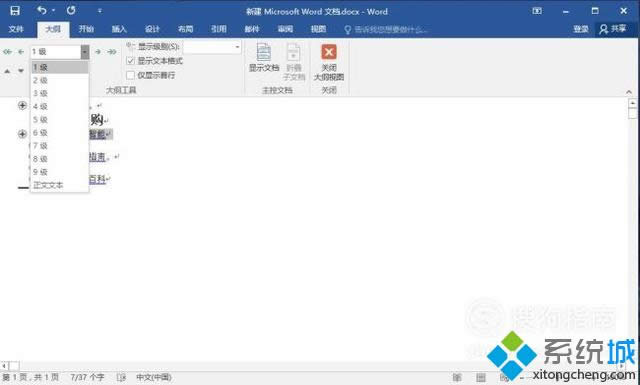Screen dimensions: 640x385
Task: Open Ribbon Display Options
Action: point(537,11)
